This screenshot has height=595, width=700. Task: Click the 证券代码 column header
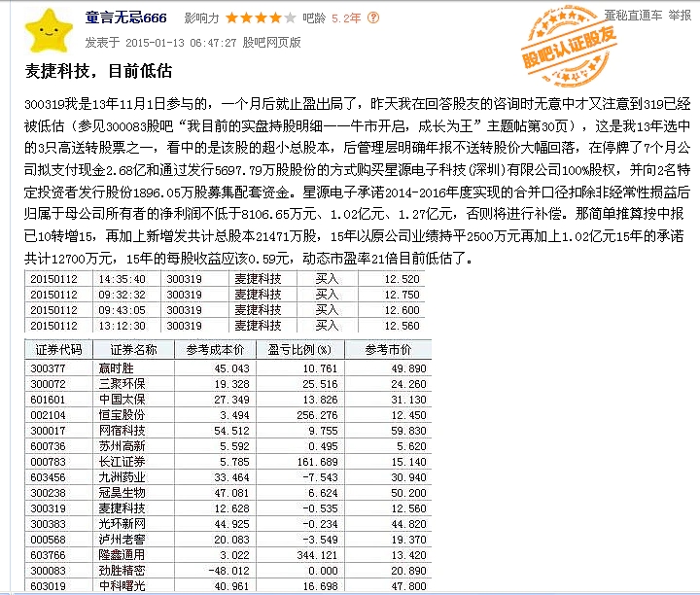[58, 349]
